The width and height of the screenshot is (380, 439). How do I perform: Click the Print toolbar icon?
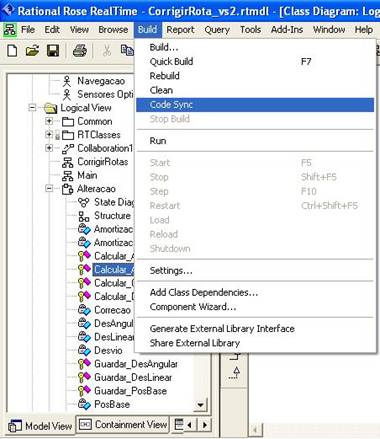coord(80,51)
